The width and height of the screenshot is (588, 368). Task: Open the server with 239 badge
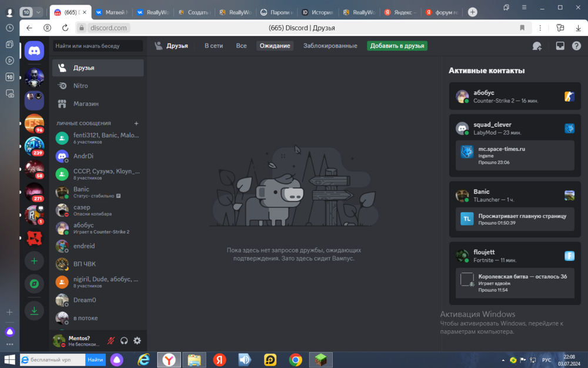click(x=34, y=147)
